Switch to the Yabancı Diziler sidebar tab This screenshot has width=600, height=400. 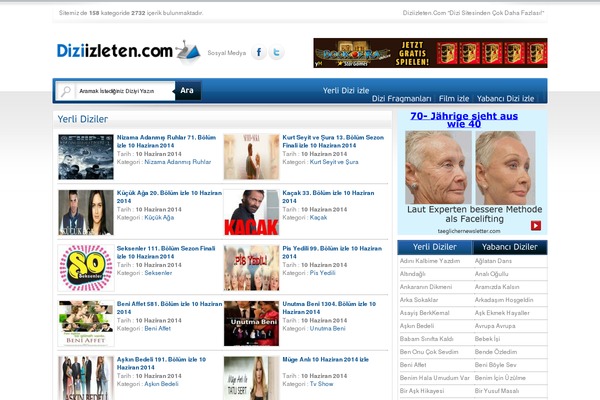pos(509,247)
